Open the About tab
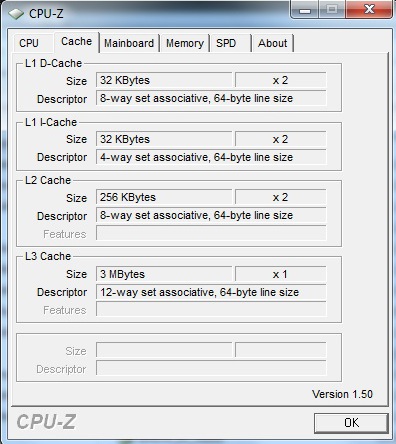The width and height of the screenshot is (396, 444). (x=272, y=43)
